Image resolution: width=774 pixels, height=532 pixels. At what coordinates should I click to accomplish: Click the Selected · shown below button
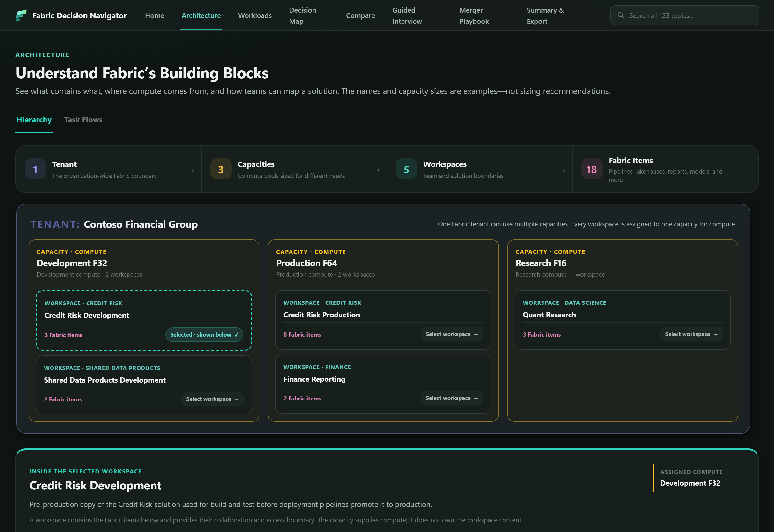coord(204,335)
